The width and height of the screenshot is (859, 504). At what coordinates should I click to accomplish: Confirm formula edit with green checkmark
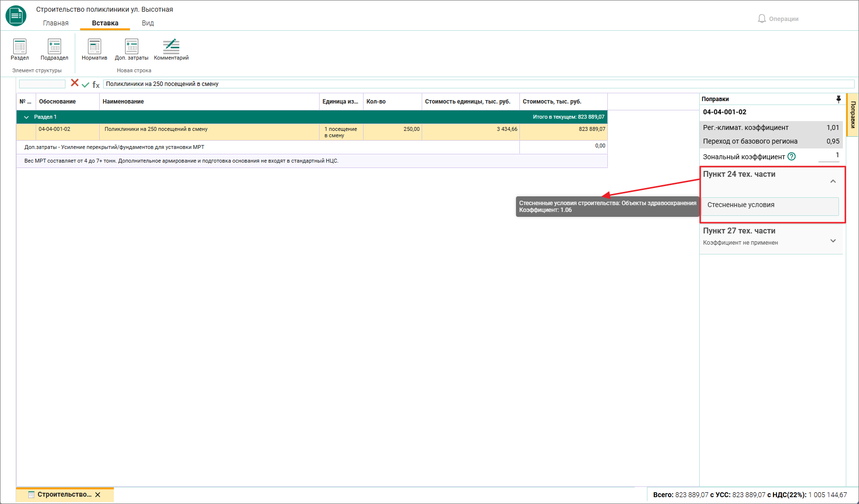click(x=86, y=84)
